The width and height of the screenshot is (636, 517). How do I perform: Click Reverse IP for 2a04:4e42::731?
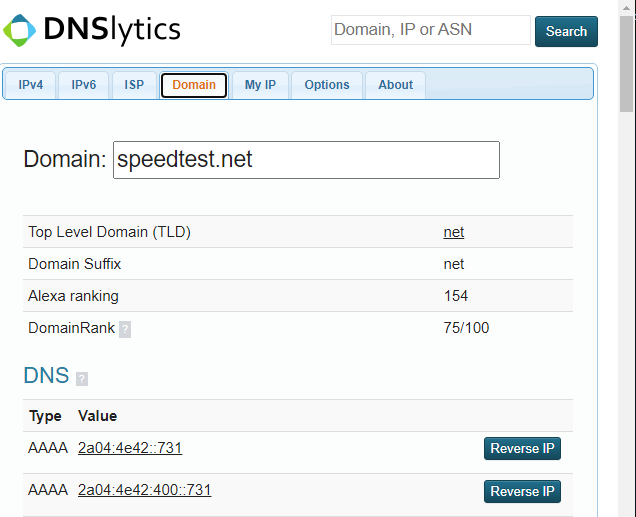522,449
